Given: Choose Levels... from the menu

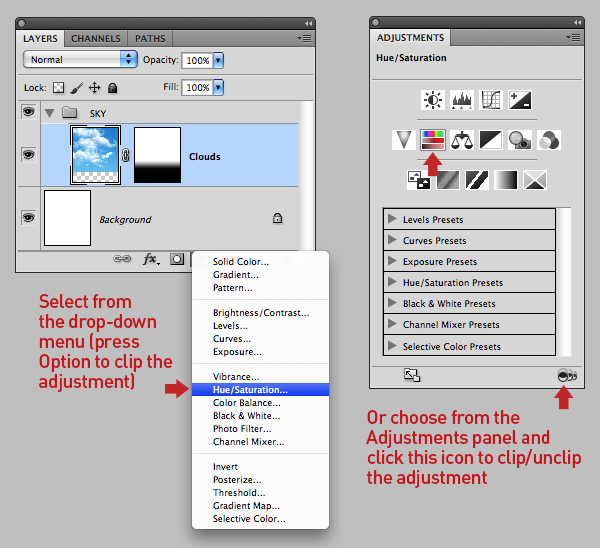Looking at the screenshot, I should coord(260,326).
